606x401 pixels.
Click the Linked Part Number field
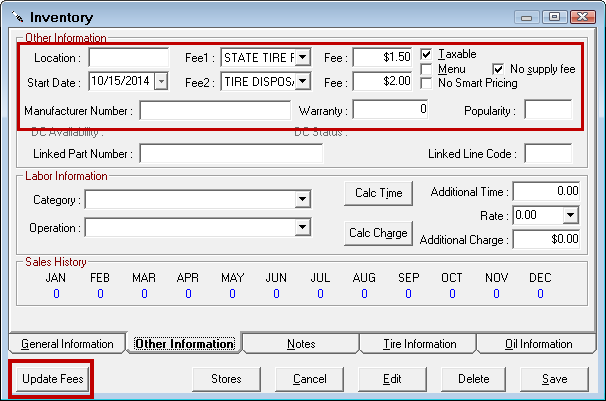pos(231,154)
